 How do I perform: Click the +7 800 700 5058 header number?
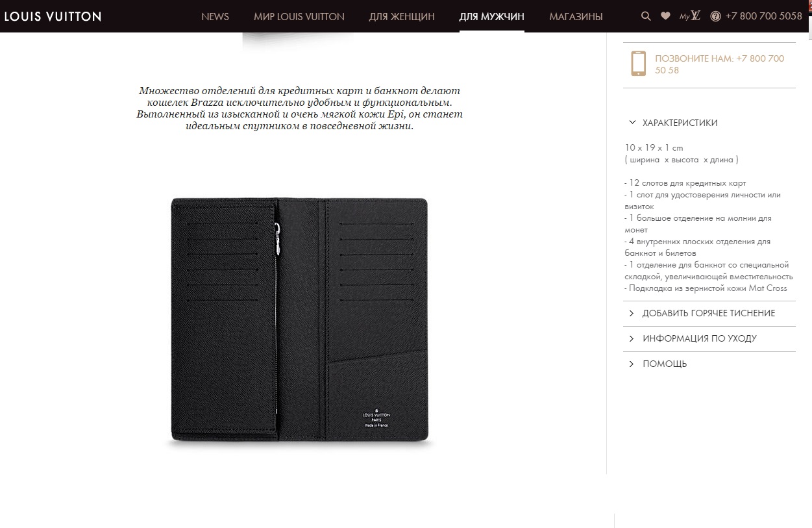point(764,16)
